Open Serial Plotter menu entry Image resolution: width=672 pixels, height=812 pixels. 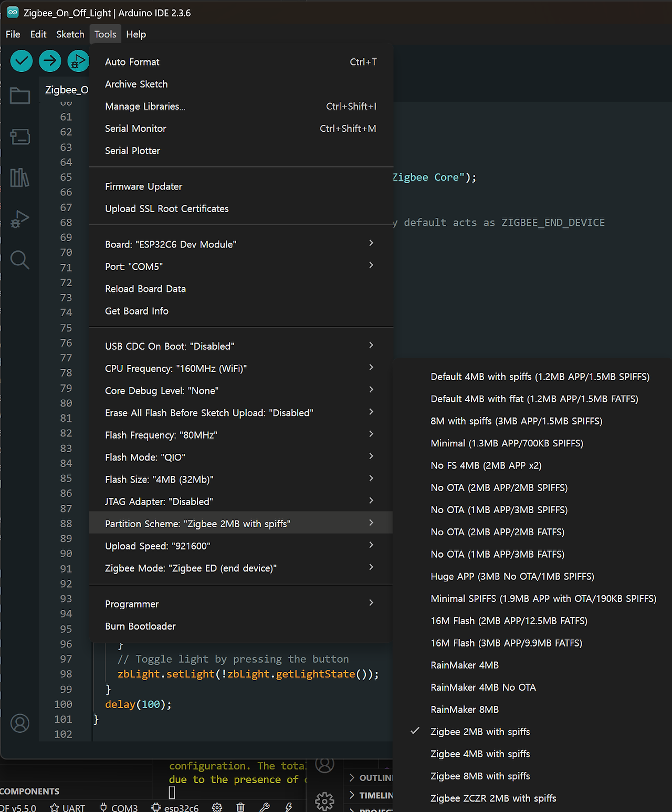coord(241,151)
